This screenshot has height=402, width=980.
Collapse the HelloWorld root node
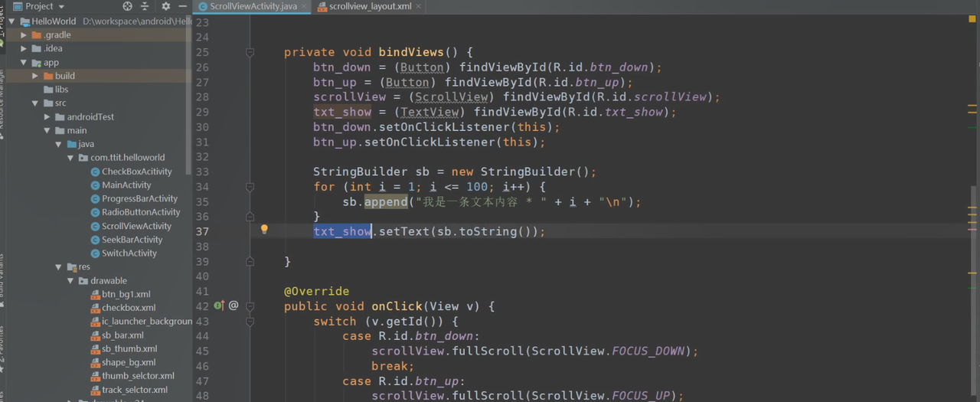tap(12, 21)
